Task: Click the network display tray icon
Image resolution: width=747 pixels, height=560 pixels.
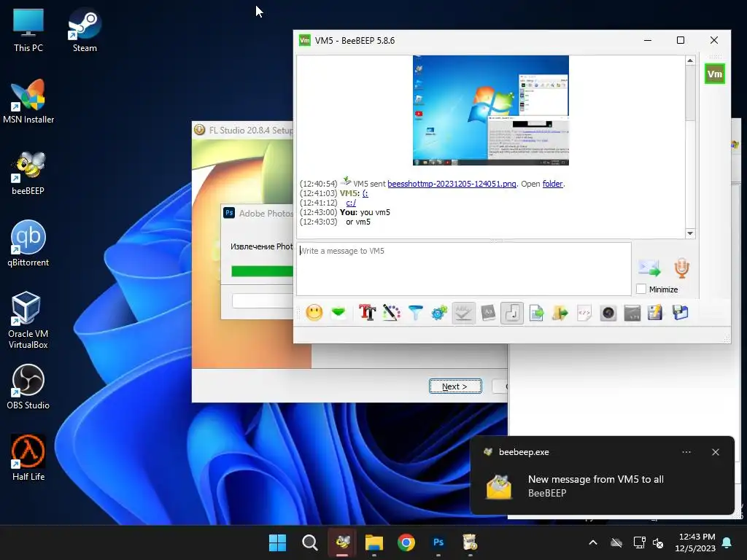Action: click(x=639, y=542)
